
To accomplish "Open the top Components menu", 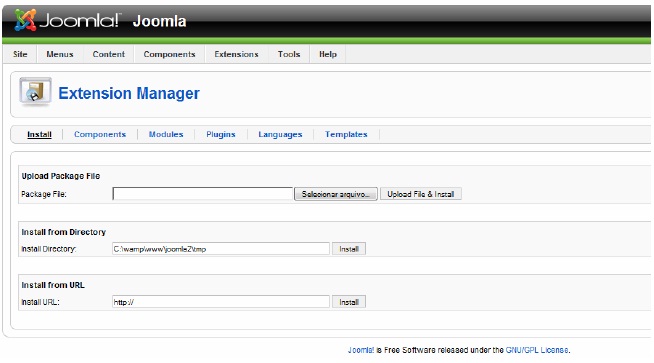I will click(x=169, y=54).
